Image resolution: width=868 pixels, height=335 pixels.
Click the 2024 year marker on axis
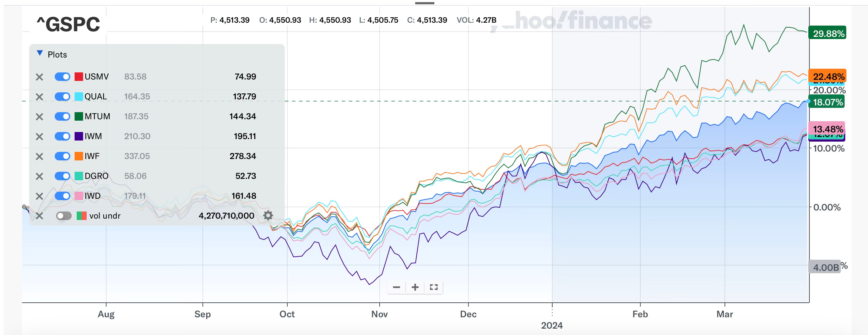point(552,325)
